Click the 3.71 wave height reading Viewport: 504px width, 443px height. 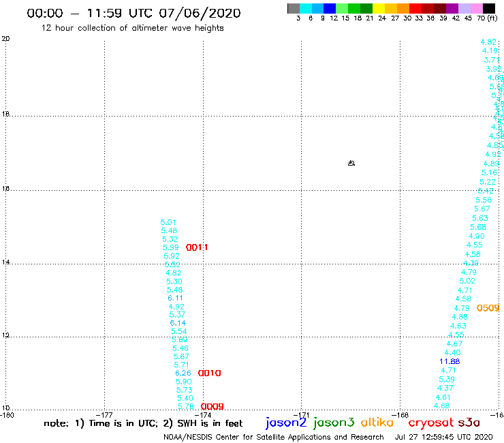[x=492, y=60]
